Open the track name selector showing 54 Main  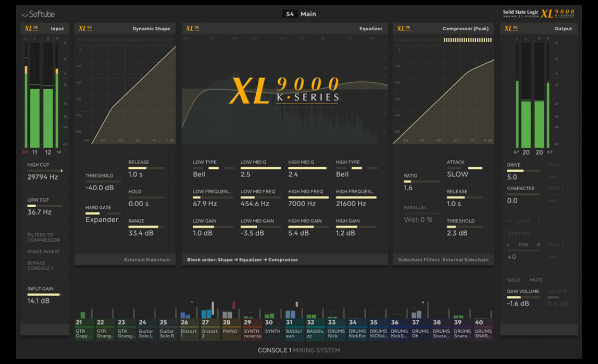click(x=299, y=14)
